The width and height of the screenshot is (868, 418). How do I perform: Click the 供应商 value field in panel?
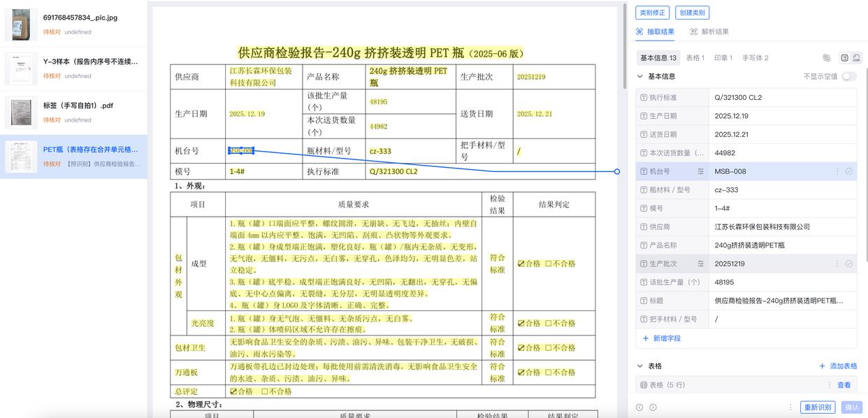(783, 227)
